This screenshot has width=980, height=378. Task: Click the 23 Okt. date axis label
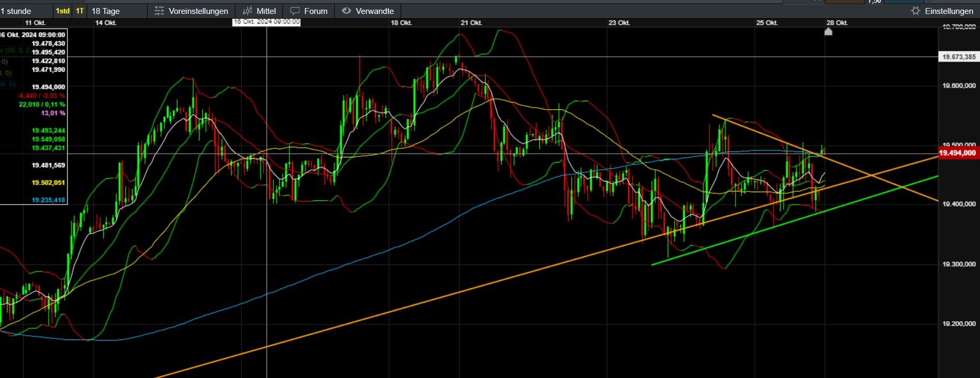[x=619, y=22]
